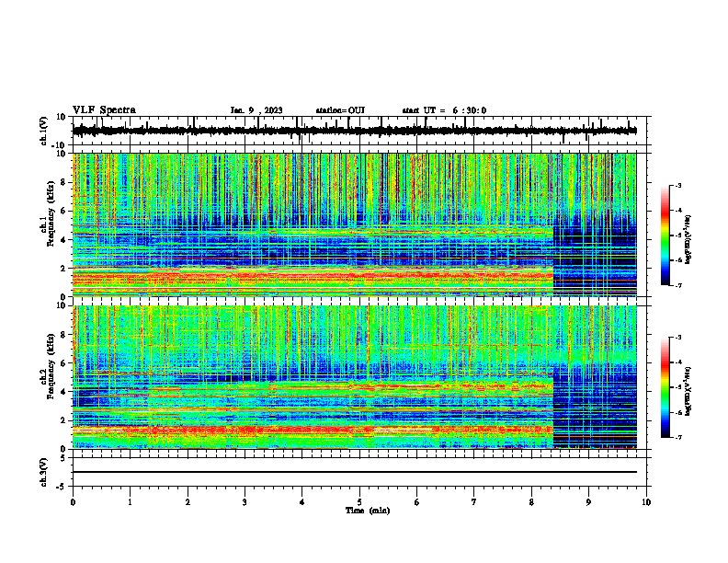Screen dimensions: 728x563
Task: Click the "VLF Spectra" plot title
Action: click(104, 110)
